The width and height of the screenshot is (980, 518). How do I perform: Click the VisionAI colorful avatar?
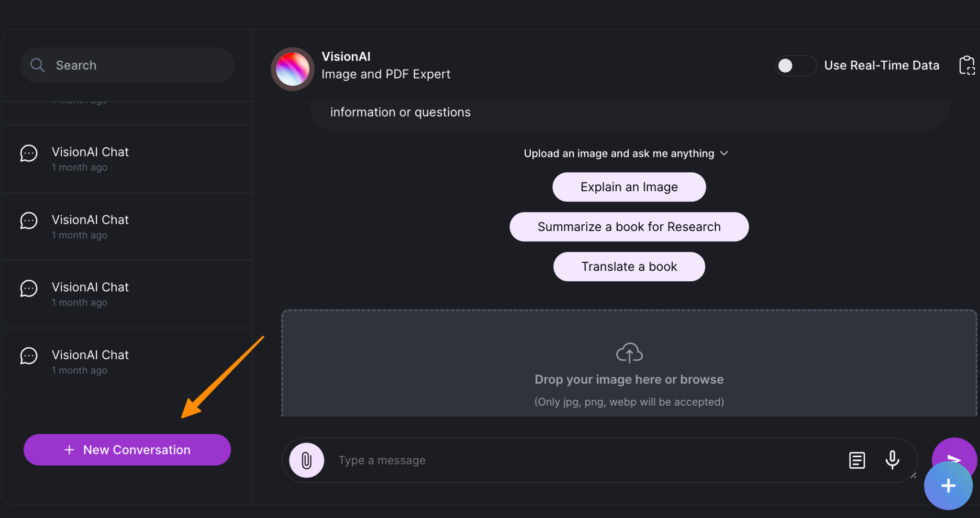coord(292,69)
